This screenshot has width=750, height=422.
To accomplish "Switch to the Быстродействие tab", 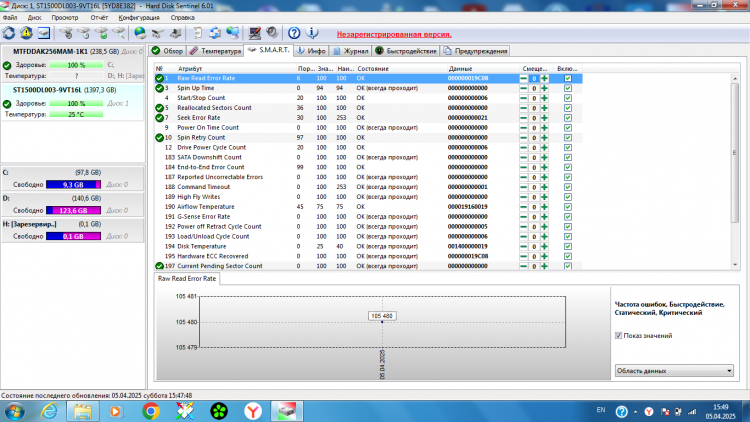I will [406, 51].
